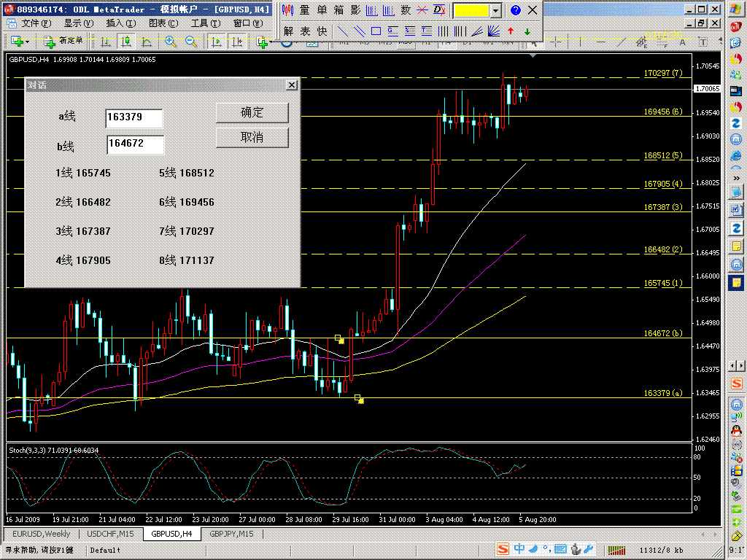Select the five vertical lines tool
Image resolution: width=747 pixels, height=560 pixels.
point(460,31)
